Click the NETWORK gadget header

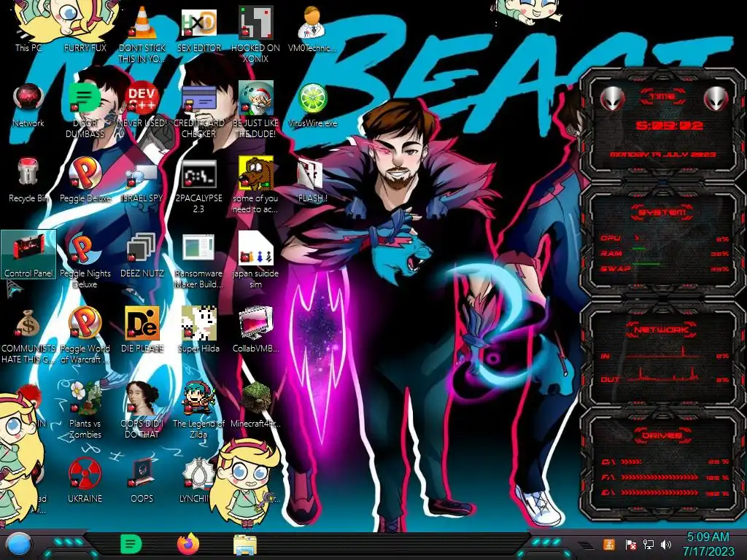[x=661, y=330]
